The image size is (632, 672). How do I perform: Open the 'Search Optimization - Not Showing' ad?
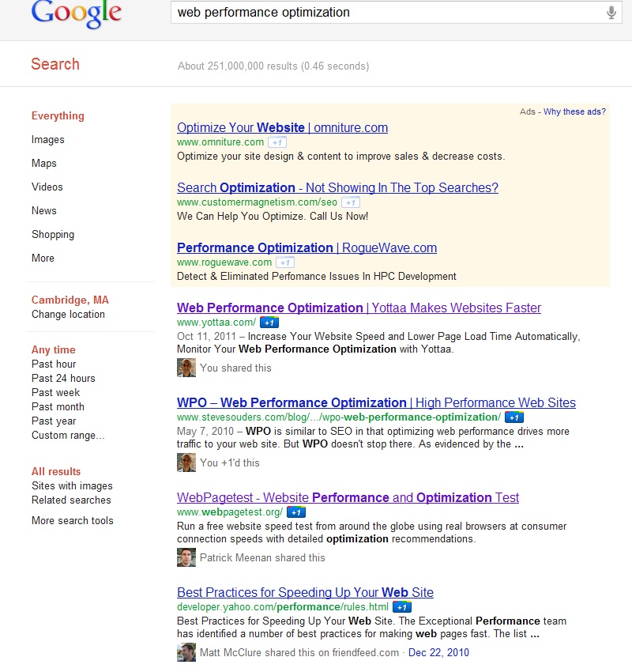coord(338,187)
